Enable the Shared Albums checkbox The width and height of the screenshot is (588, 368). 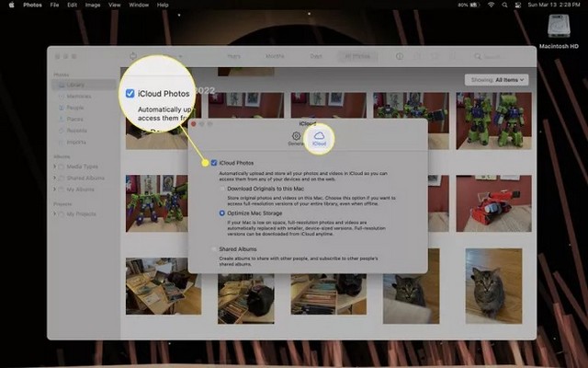pos(214,248)
